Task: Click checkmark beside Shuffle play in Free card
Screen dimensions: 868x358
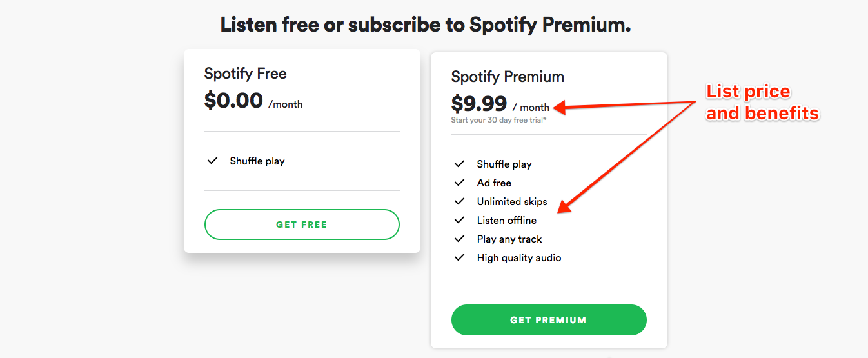Action: [x=212, y=161]
